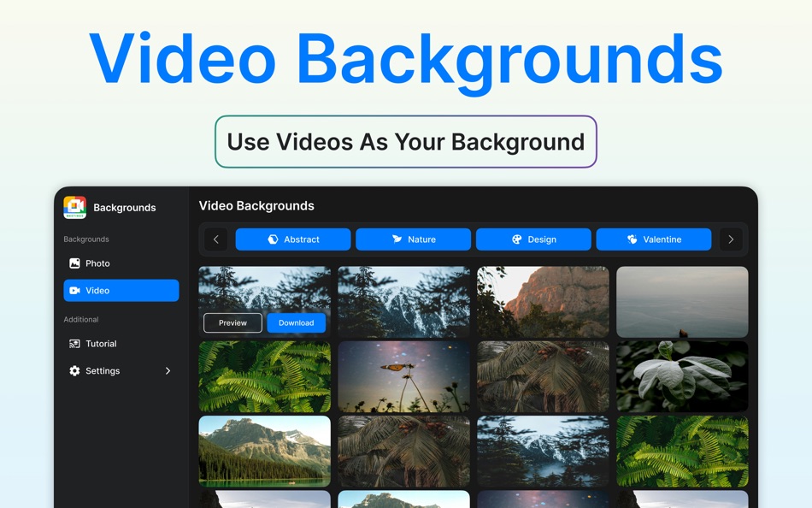Image resolution: width=812 pixels, height=508 pixels.
Task: Select the misty gray sea video thumbnail
Action: 682,302
